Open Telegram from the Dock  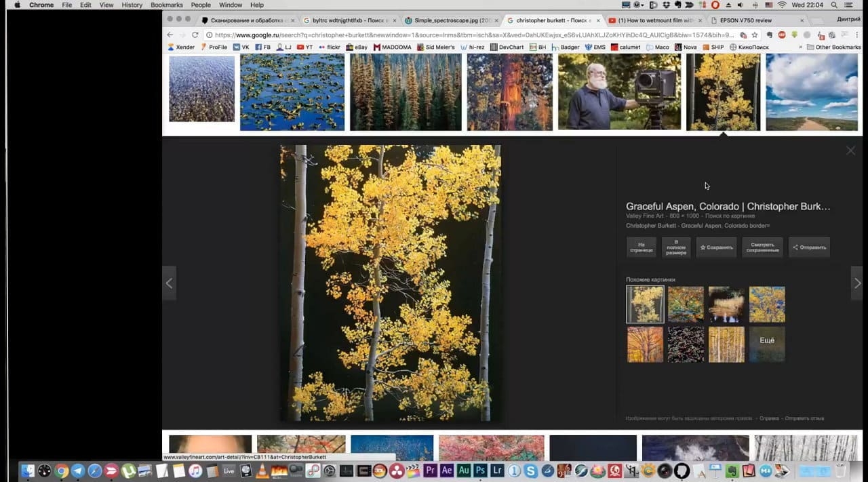coord(78,470)
